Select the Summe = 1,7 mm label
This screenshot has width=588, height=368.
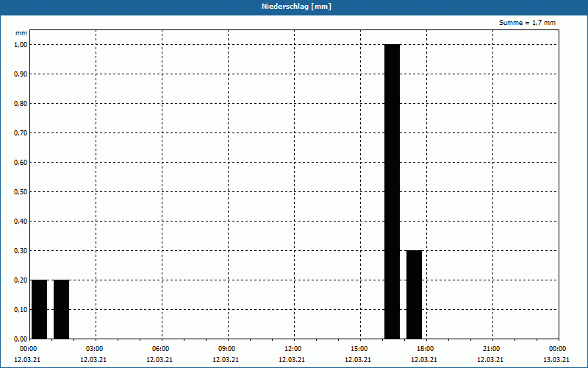pyautogui.click(x=527, y=23)
